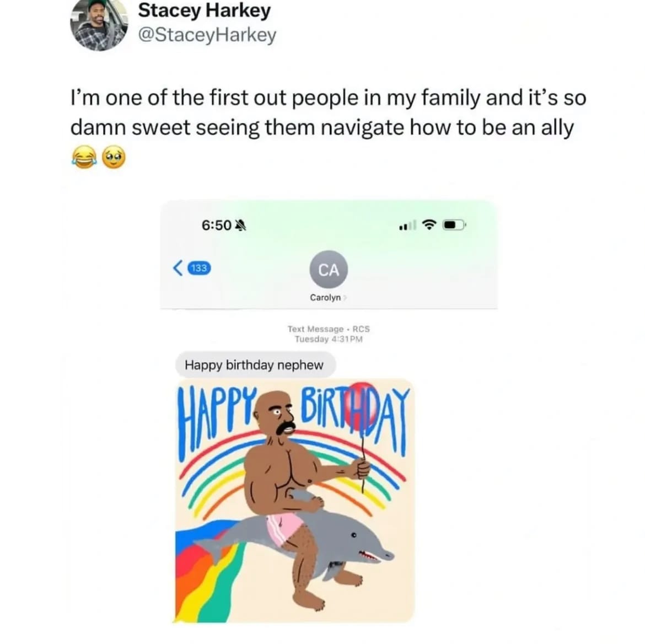Tap the crying-laughing emoji in tweet
Screen dimensions: 645x644
[x=84, y=158]
